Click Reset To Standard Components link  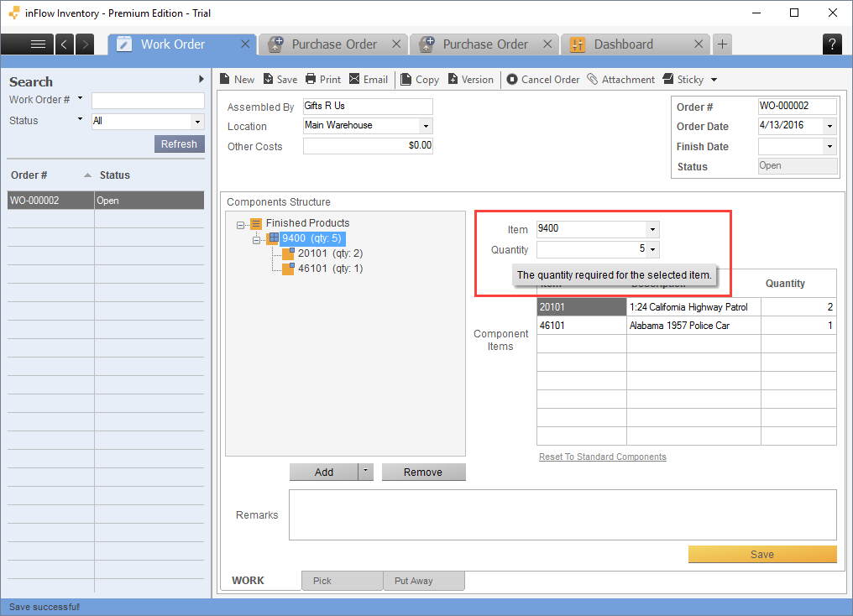602,457
